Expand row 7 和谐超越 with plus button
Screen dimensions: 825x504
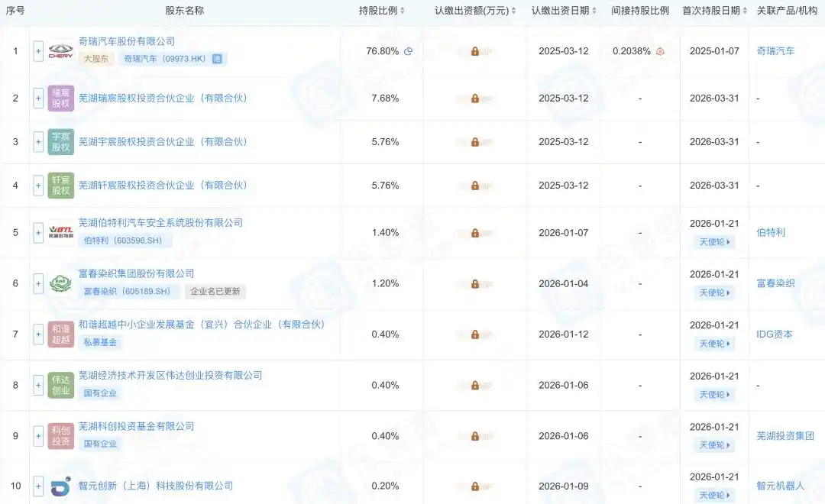38,334
